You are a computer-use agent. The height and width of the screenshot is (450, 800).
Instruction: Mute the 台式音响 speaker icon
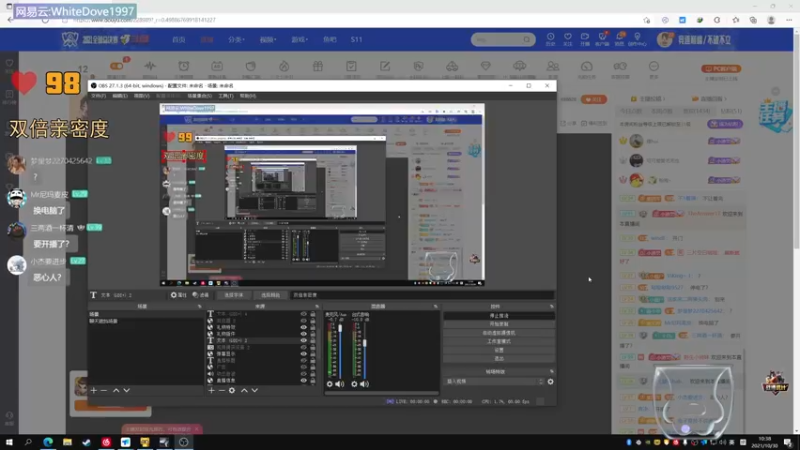pos(364,384)
